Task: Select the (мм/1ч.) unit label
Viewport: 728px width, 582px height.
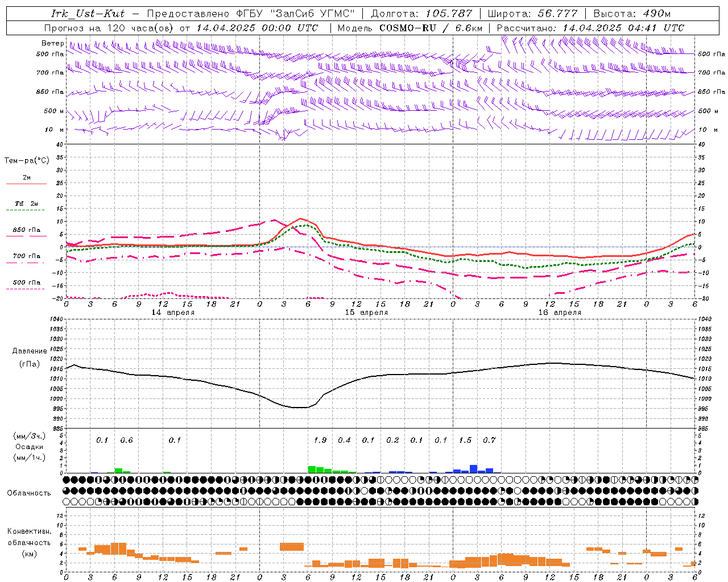Action: [29, 458]
